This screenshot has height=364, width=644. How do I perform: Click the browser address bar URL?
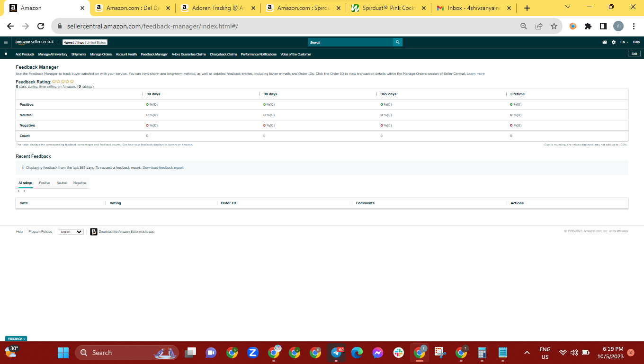tap(152, 26)
